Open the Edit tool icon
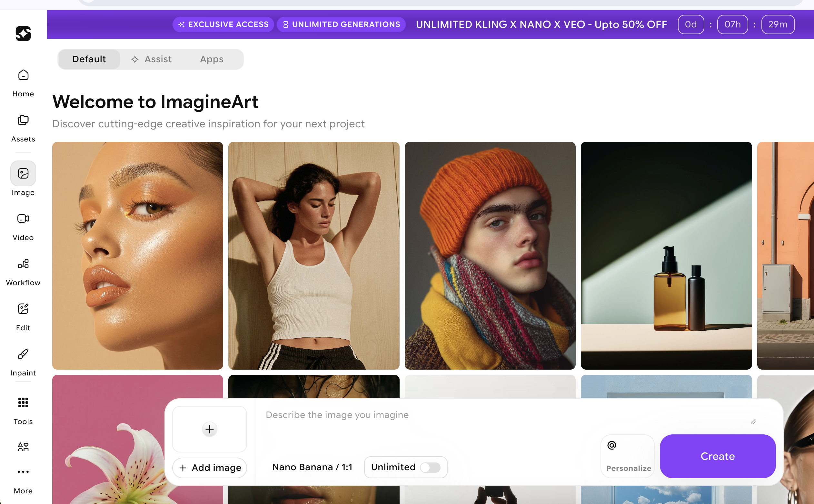Viewport: 814px width, 504px height. click(x=23, y=309)
